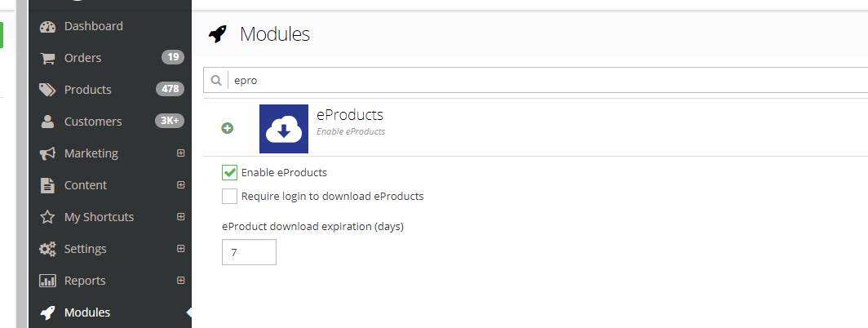Click the Orders shopping cart icon
The height and width of the screenshot is (328, 868).
tap(47, 58)
